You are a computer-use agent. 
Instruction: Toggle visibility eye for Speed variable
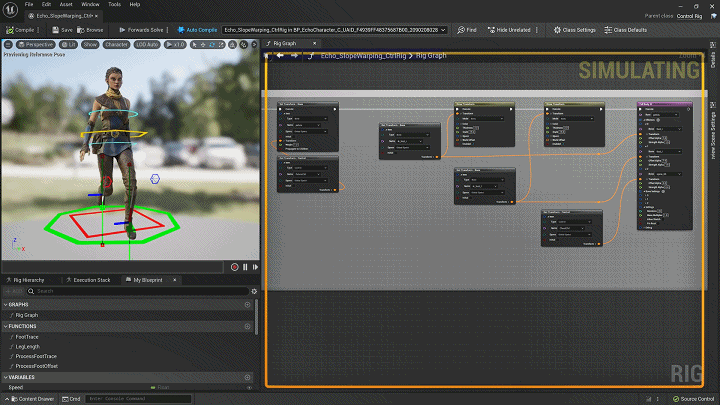point(248,387)
